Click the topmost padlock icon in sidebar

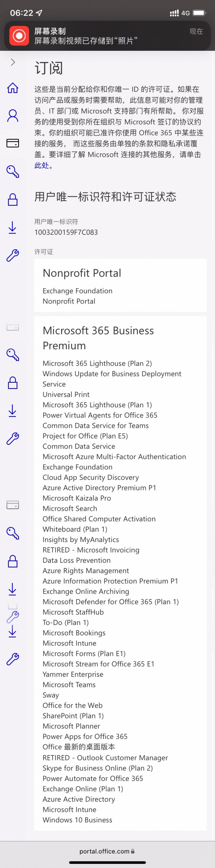pyautogui.click(x=13, y=199)
